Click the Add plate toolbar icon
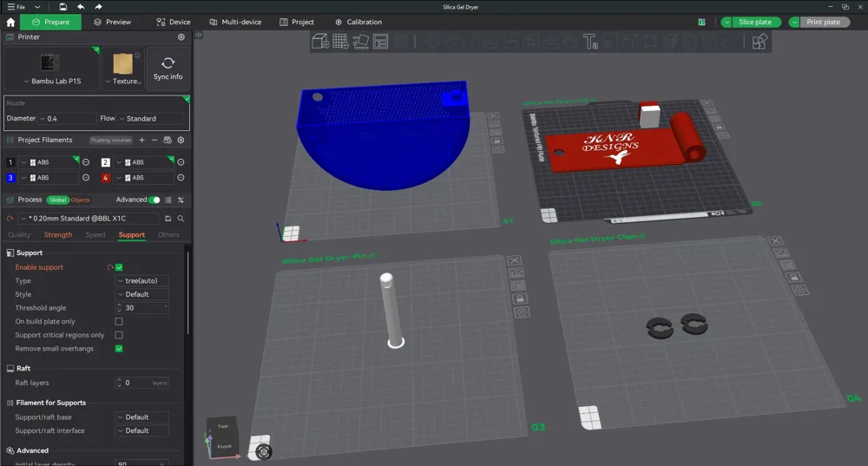The width and height of the screenshot is (868, 466). (x=340, y=42)
